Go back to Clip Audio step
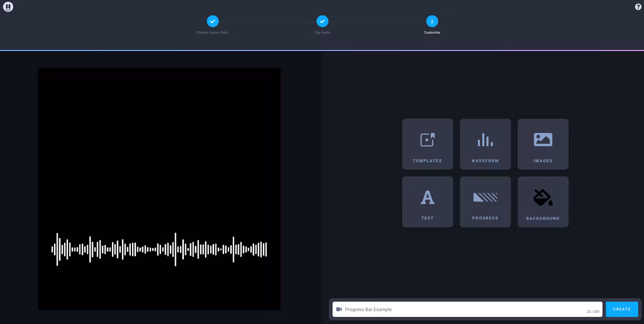Screen dimensions: 644x324 pos(322,21)
